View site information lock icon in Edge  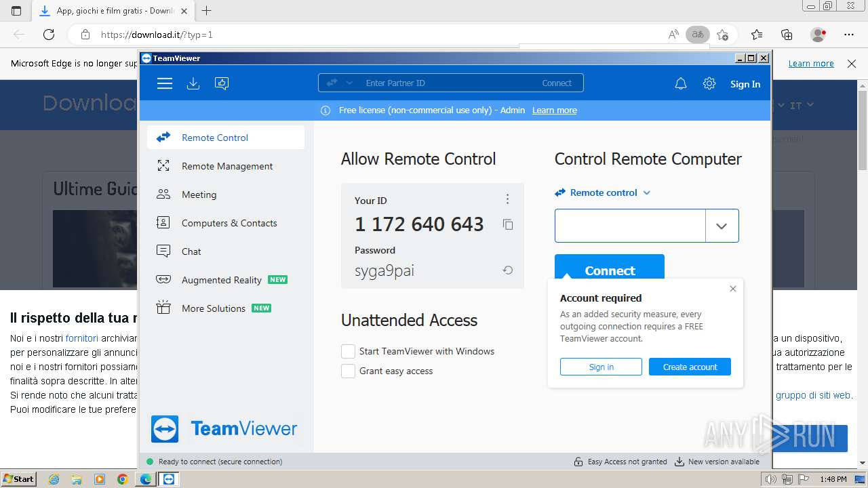(85, 35)
